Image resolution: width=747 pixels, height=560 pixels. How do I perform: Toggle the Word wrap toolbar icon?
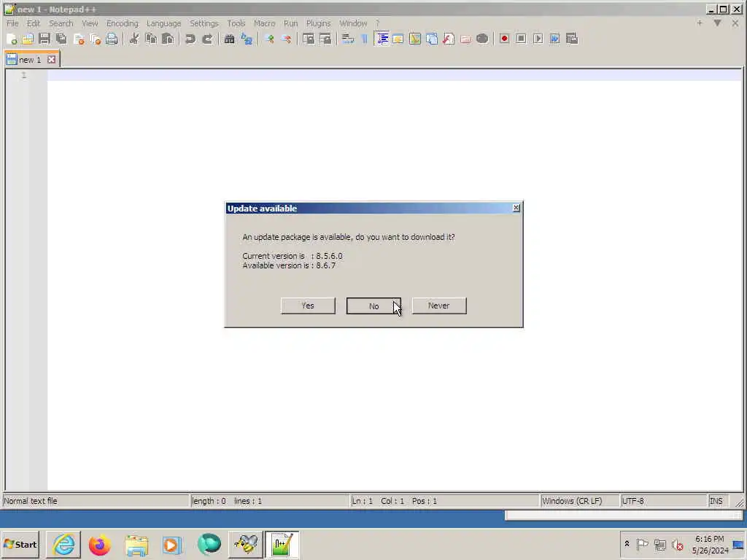[348, 39]
